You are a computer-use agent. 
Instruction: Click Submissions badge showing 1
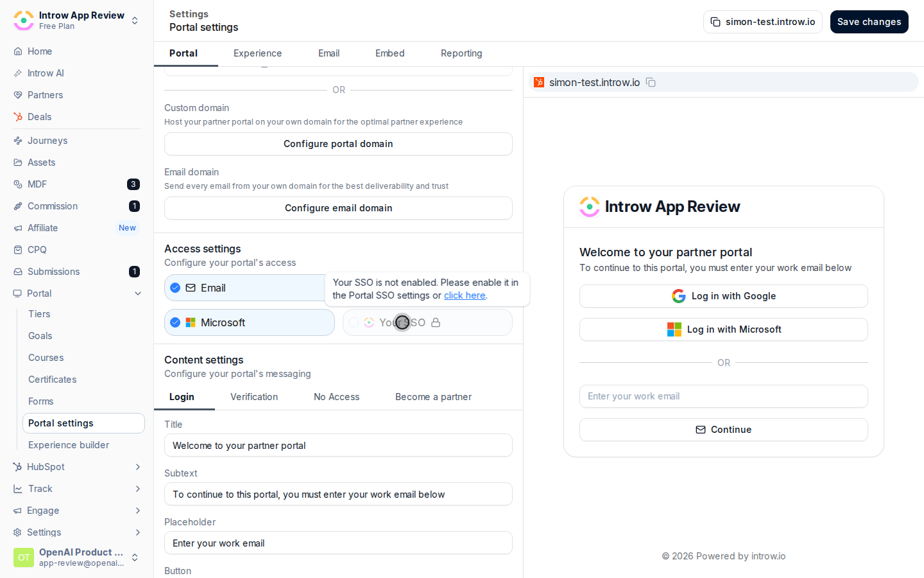134,272
